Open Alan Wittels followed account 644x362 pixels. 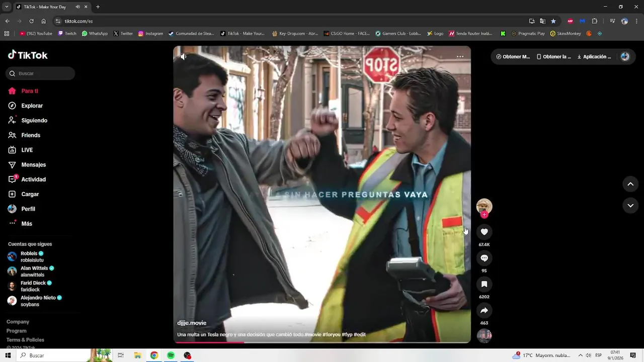click(x=31, y=271)
